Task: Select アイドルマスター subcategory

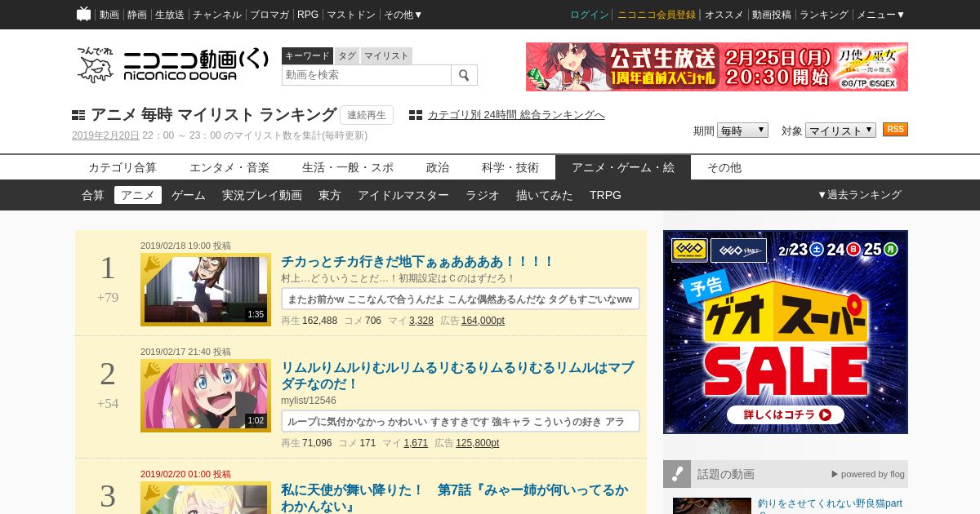Action: pos(403,195)
